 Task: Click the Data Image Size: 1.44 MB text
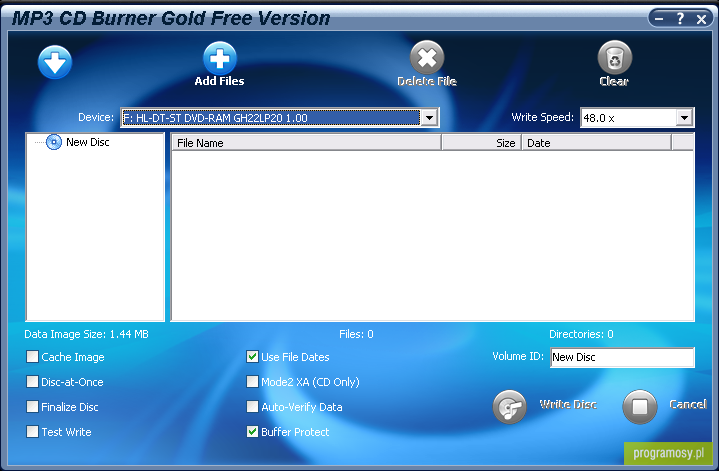click(87, 334)
